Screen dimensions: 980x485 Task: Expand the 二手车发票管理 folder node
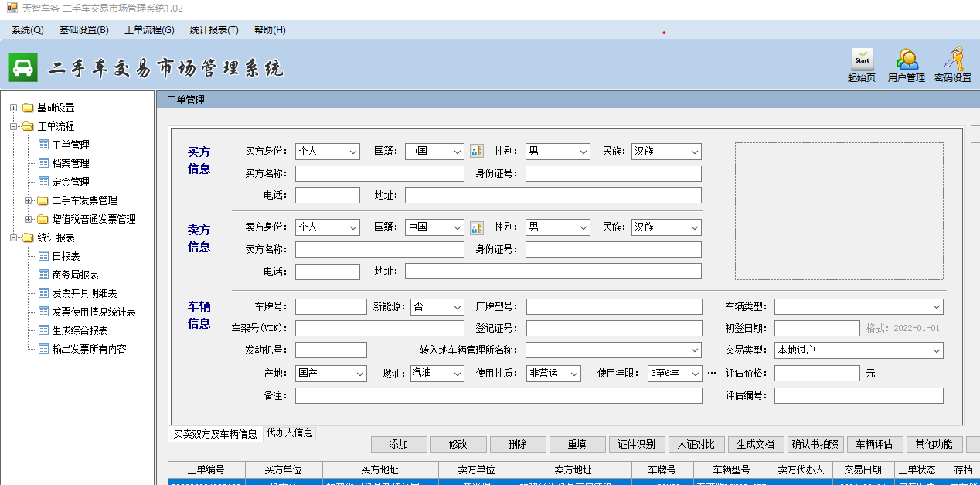(x=29, y=200)
